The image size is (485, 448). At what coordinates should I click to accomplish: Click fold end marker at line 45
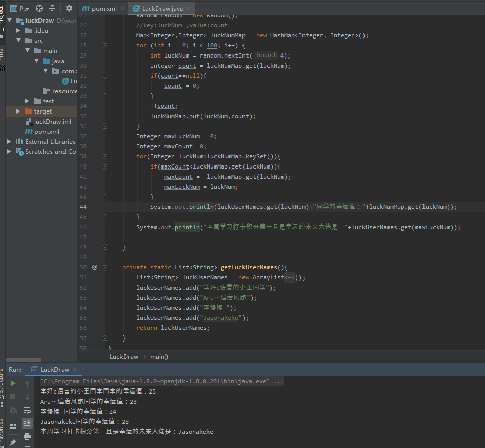pos(105,217)
